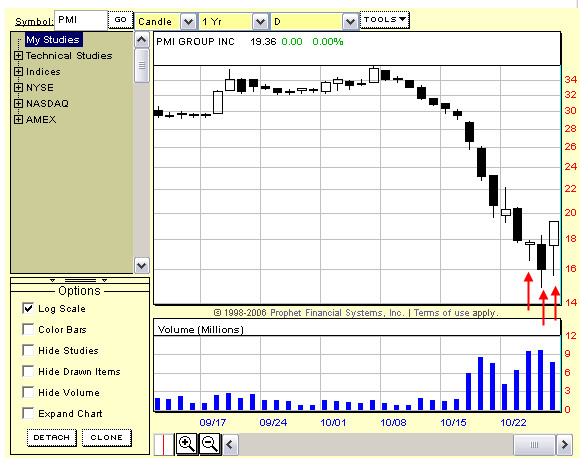The height and width of the screenshot is (462, 580).
Task: Check the Hide Volume option
Action: coord(28,392)
